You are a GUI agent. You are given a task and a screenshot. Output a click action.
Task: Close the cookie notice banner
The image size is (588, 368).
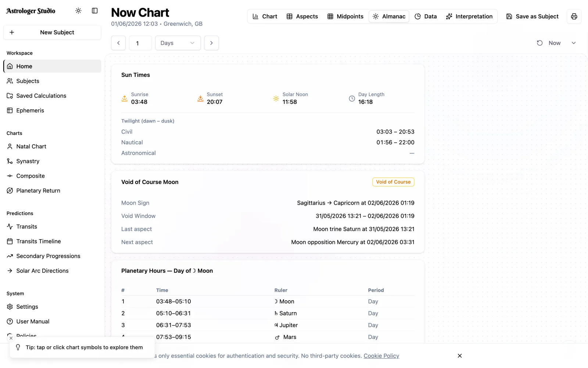point(460,356)
